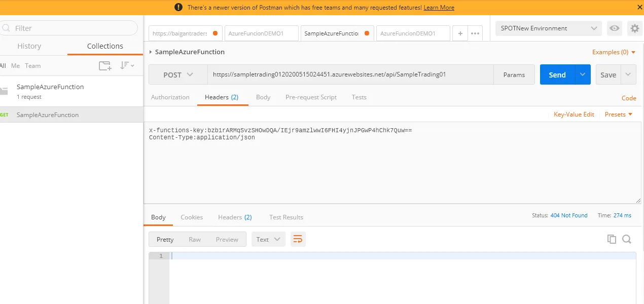The height and width of the screenshot is (304, 644).
Task: Switch to the History tab
Action: [29, 46]
